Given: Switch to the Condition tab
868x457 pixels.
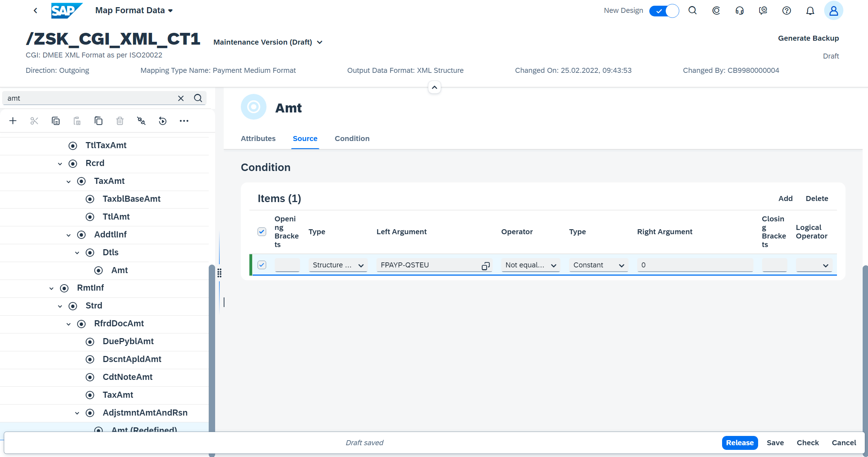Looking at the screenshot, I should tap(352, 139).
